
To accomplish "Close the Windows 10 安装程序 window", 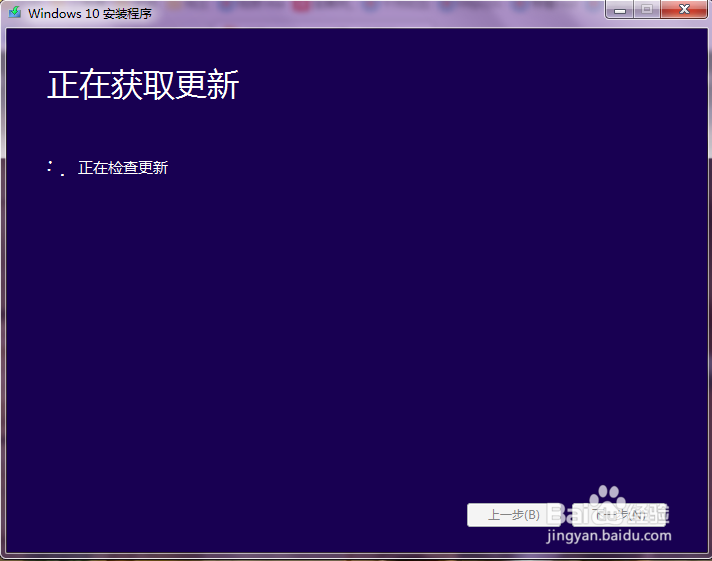I will point(684,10).
